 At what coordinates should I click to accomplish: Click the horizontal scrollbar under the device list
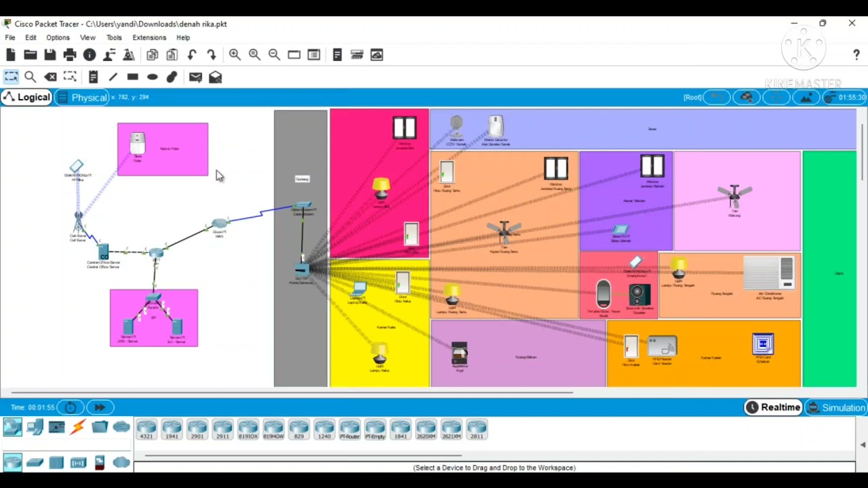303,455
